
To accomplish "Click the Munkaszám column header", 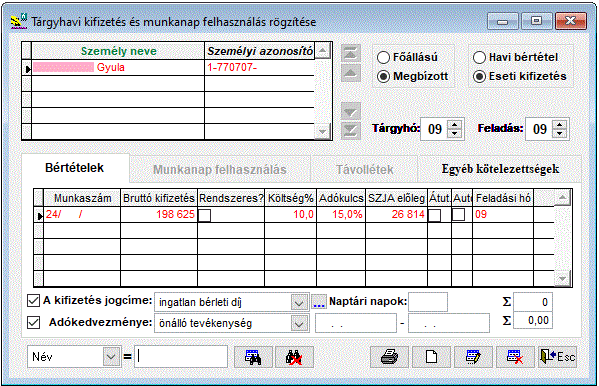I will 82,198.
